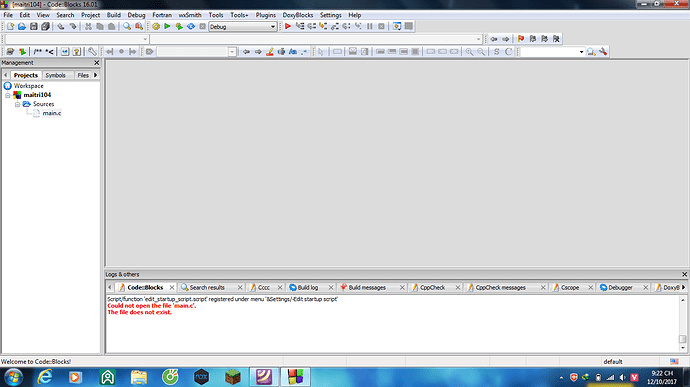The height and width of the screenshot is (387, 690).
Task: Open Internet Explorer from the taskbar
Action: coord(45,377)
